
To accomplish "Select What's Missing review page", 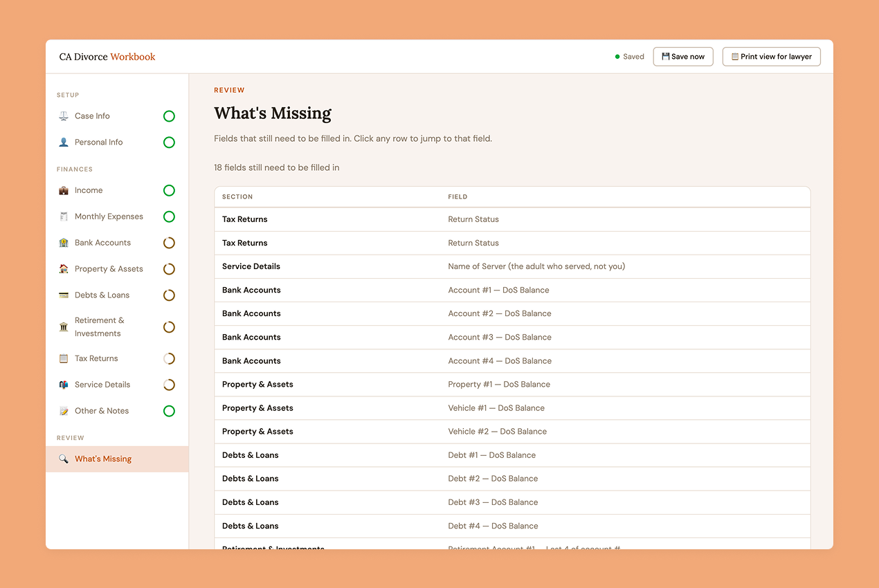I will coord(117,459).
